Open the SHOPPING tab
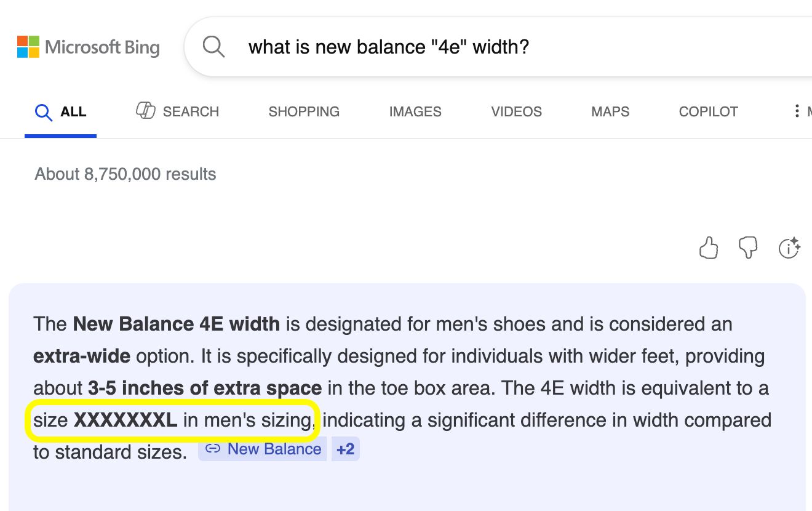Image resolution: width=812 pixels, height=511 pixels. (304, 111)
